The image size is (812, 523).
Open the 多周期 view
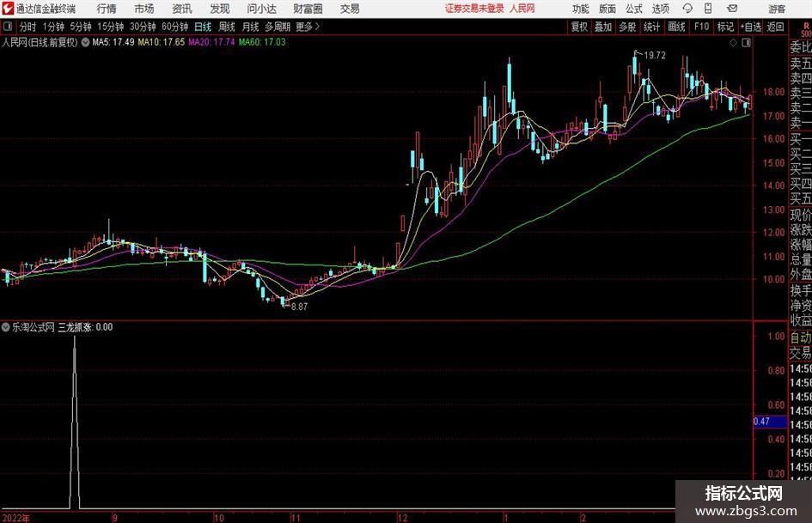tap(278, 27)
